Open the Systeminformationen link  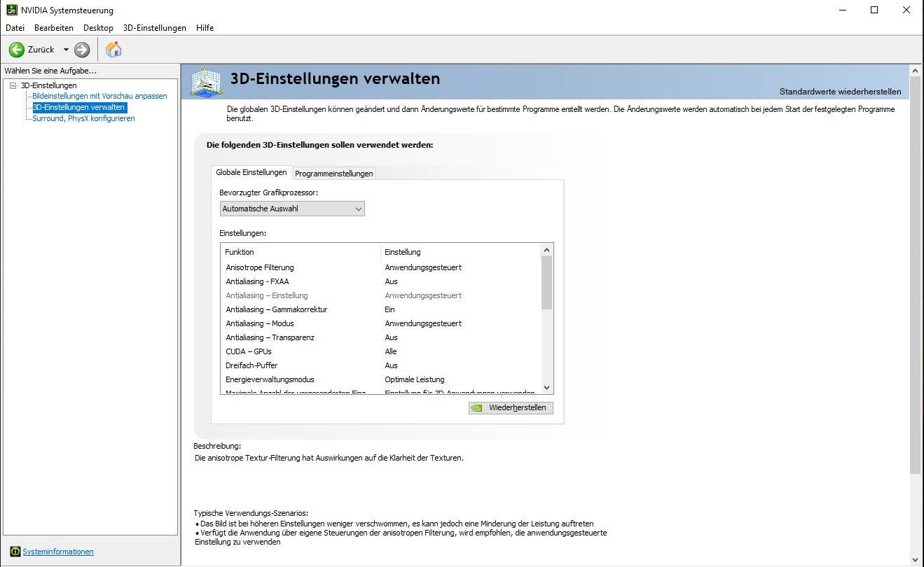pyautogui.click(x=58, y=552)
